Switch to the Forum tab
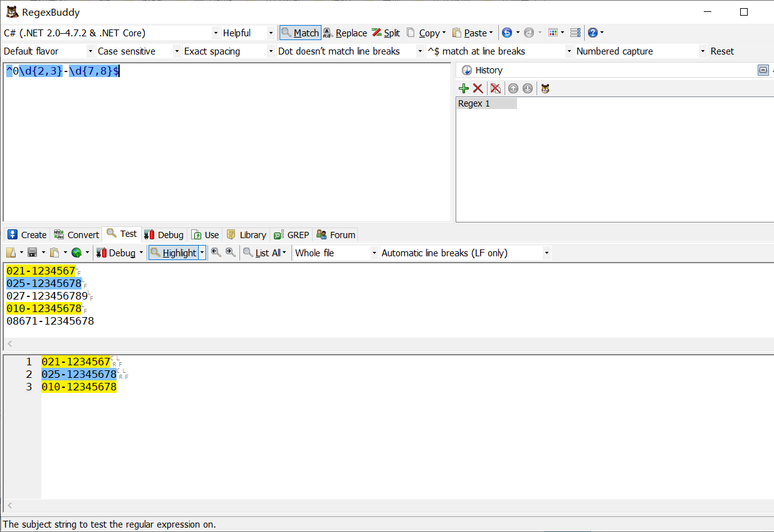This screenshot has height=532, width=774. point(336,234)
